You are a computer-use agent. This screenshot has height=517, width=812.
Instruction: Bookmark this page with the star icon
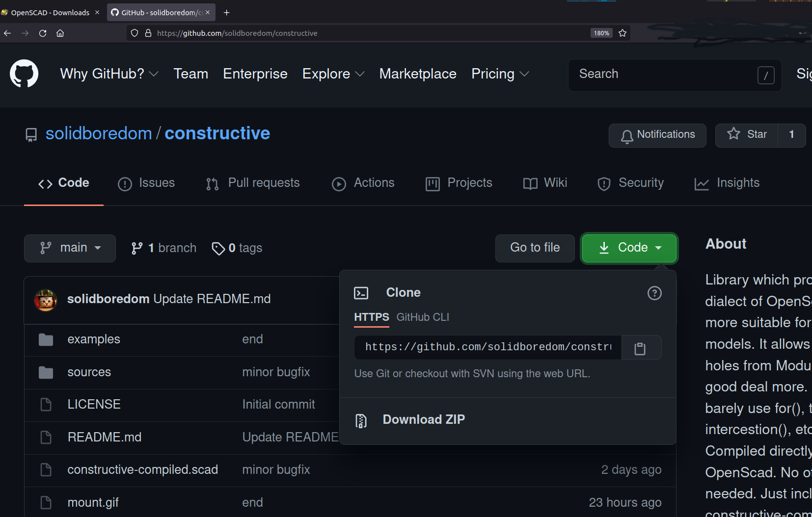(623, 33)
